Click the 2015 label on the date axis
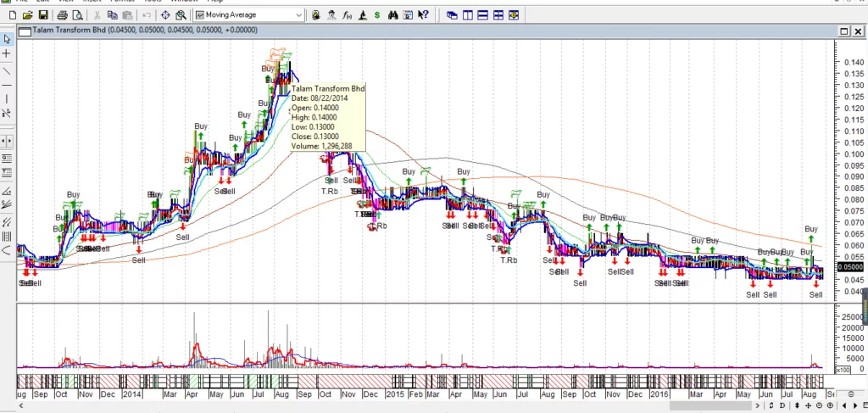 coord(395,394)
